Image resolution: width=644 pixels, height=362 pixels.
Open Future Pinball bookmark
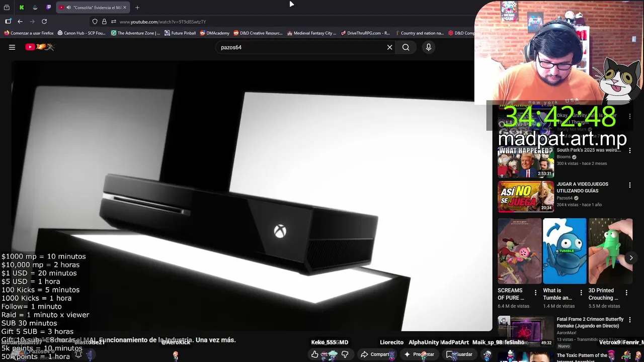coord(180,33)
